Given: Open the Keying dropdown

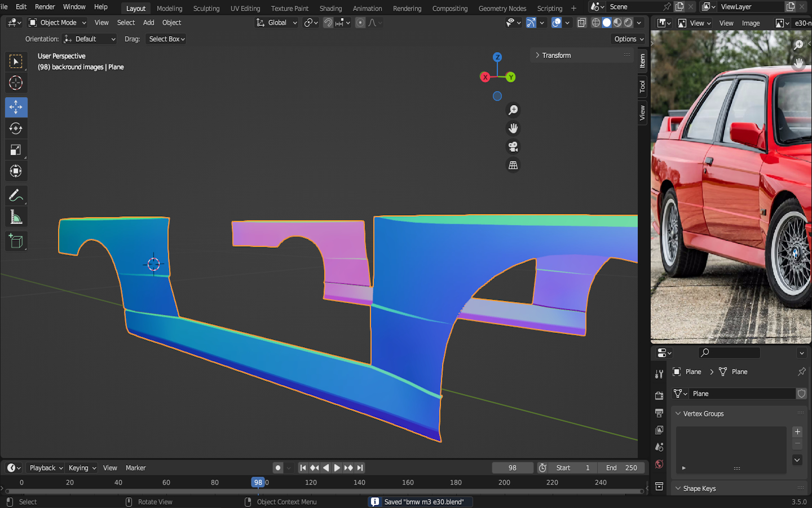Looking at the screenshot, I should 82,468.
